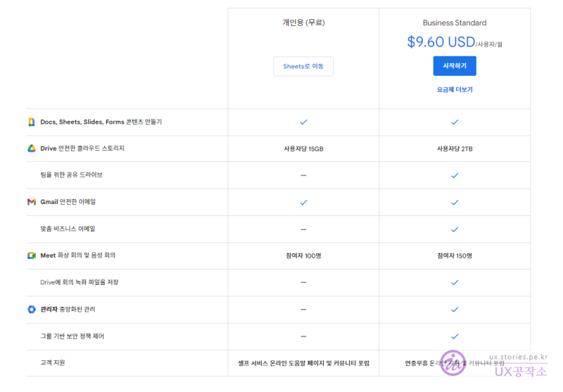The height and width of the screenshot is (392, 563).
Task: Click the Gmail 안전한 이메일 label
Action: pyautogui.click(x=68, y=202)
